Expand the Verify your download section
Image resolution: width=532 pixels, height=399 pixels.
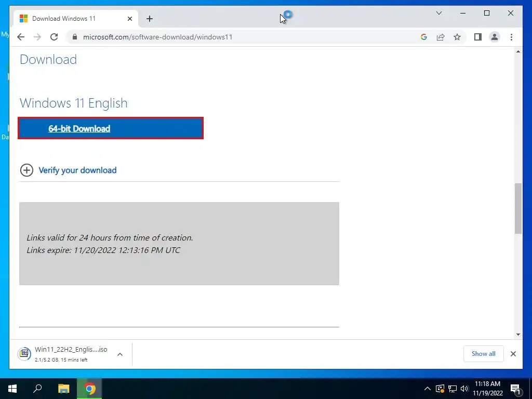coord(26,170)
